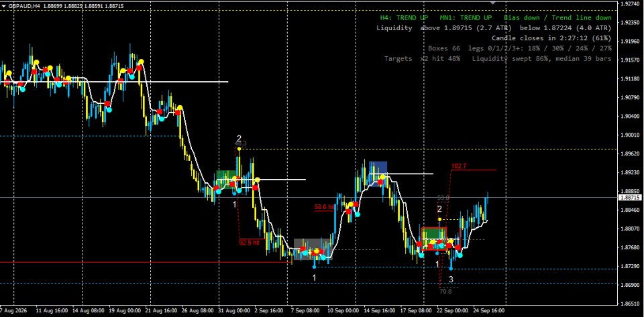Open the chart menu triangle beside GBPAUD,H4
Screen dimensions: 644x317
(x=4, y=6)
